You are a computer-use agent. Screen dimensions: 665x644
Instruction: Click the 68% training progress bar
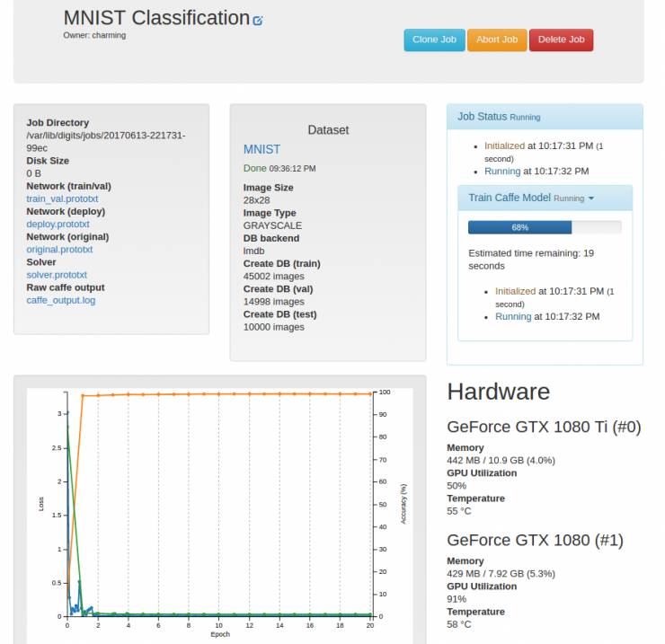coord(545,227)
